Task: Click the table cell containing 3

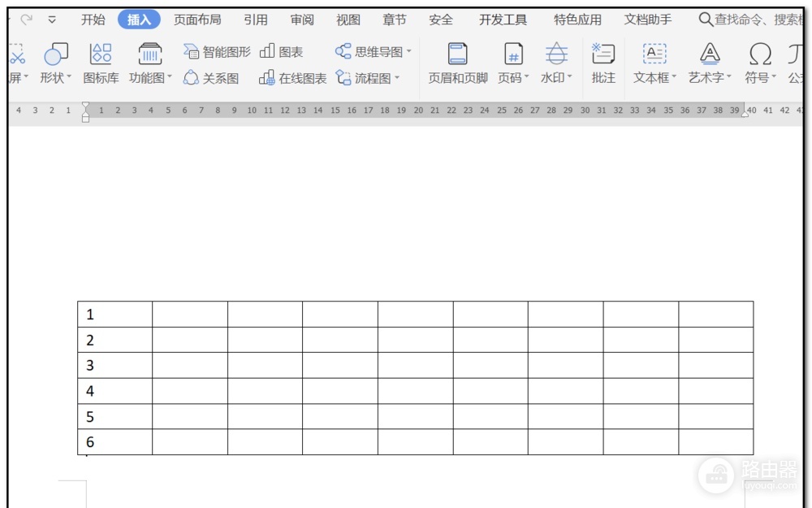Action: [x=115, y=366]
